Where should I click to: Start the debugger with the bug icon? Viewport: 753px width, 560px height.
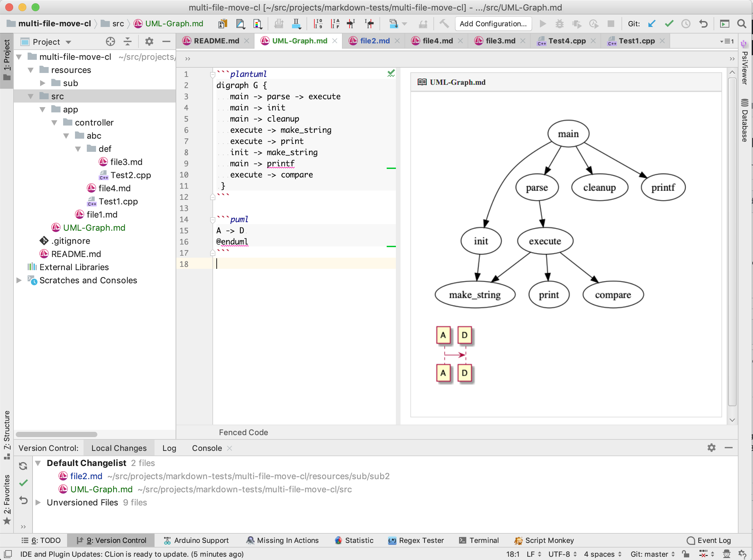[560, 24]
